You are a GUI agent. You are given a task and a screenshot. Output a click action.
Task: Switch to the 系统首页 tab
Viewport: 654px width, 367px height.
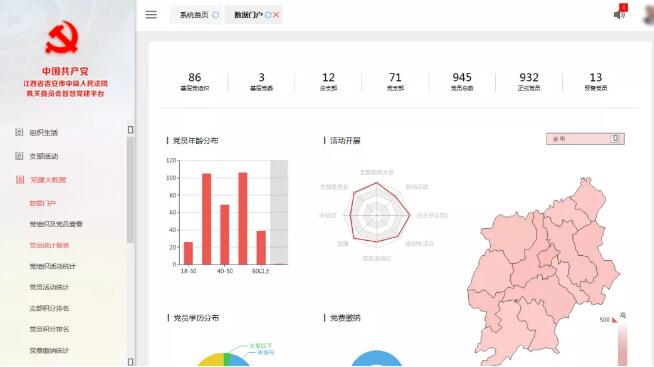[x=194, y=15]
